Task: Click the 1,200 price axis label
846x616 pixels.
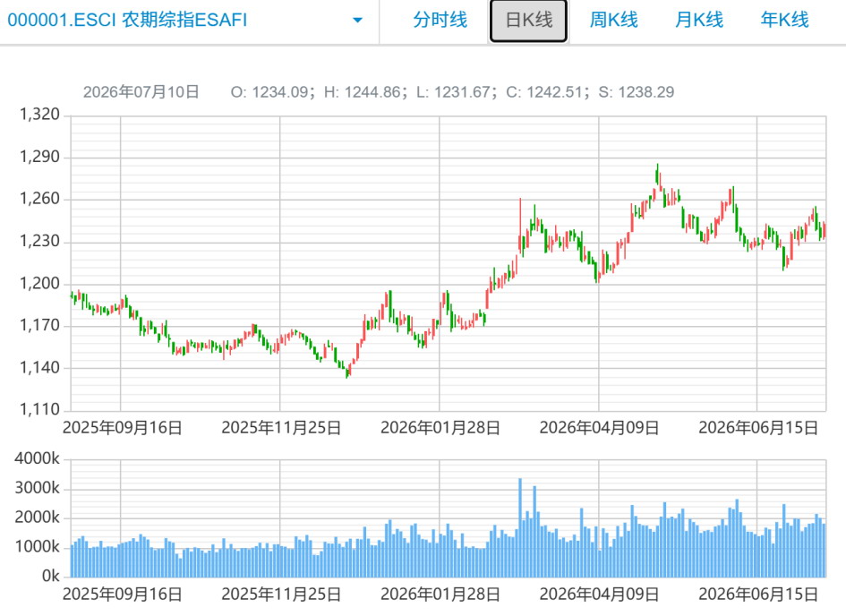Action: (39, 284)
